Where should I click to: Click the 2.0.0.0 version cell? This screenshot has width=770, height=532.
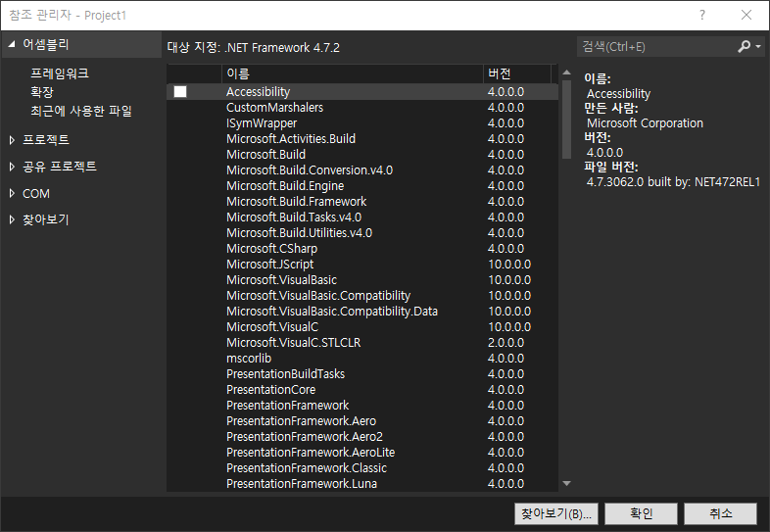point(505,343)
